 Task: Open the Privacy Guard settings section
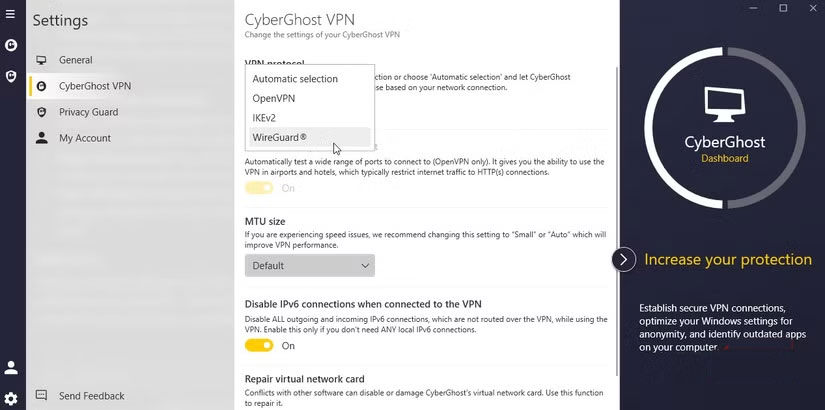click(88, 112)
